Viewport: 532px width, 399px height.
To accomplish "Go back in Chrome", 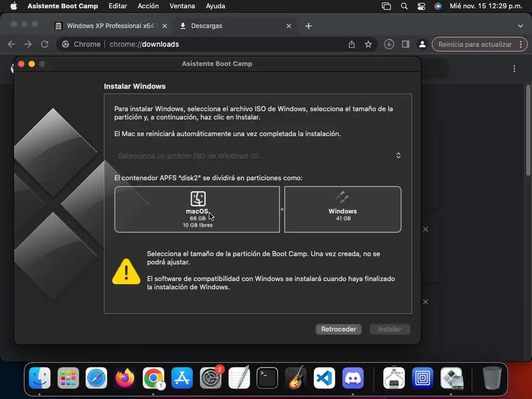I will tap(11, 45).
